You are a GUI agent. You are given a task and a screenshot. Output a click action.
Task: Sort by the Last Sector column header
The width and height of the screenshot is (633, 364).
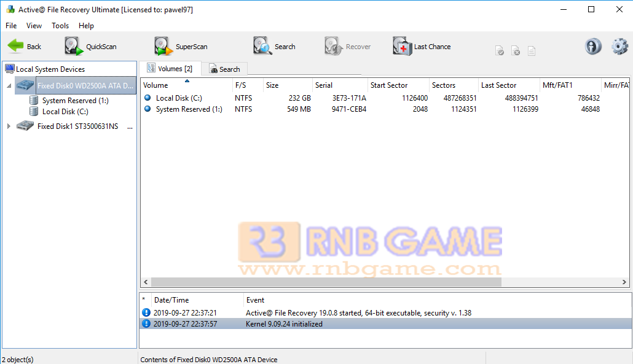[x=509, y=85]
